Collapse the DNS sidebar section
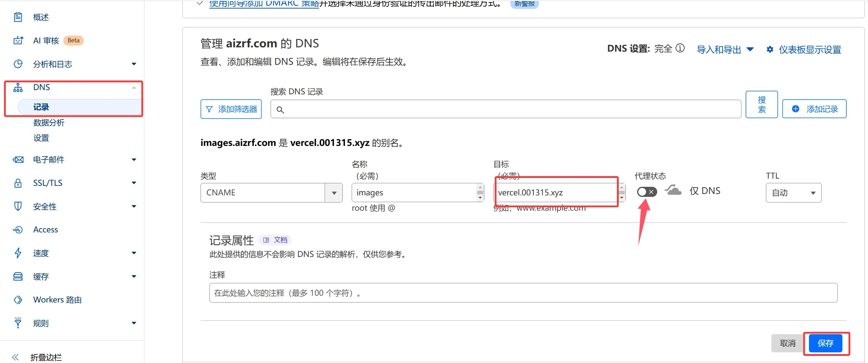The image size is (868, 363). click(134, 88)
